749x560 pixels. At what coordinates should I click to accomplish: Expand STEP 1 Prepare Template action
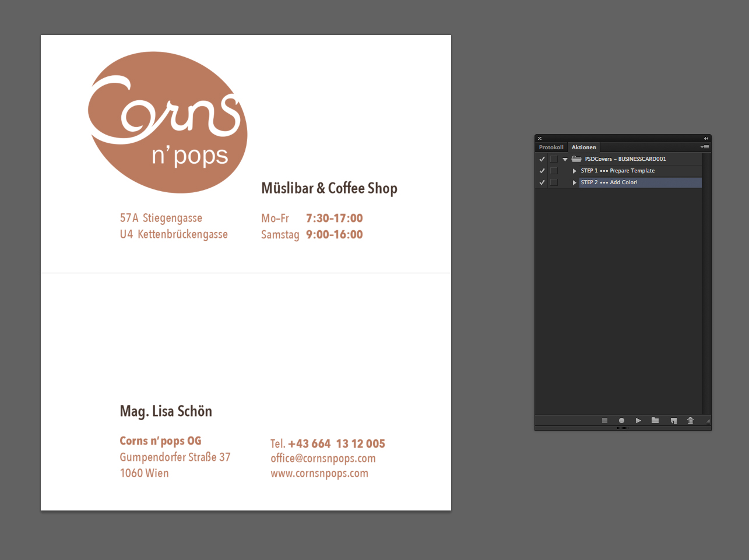[574, 171]
